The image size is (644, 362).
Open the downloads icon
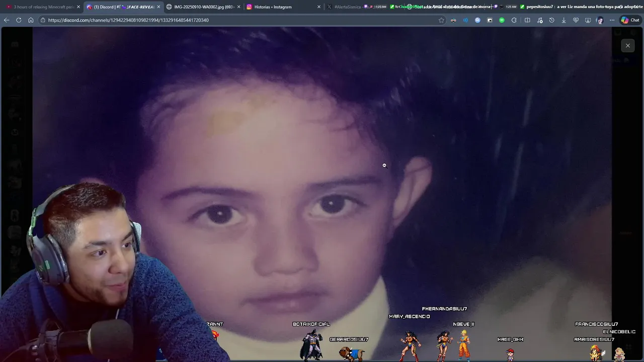pyautogui.click(x=563, y=20)
